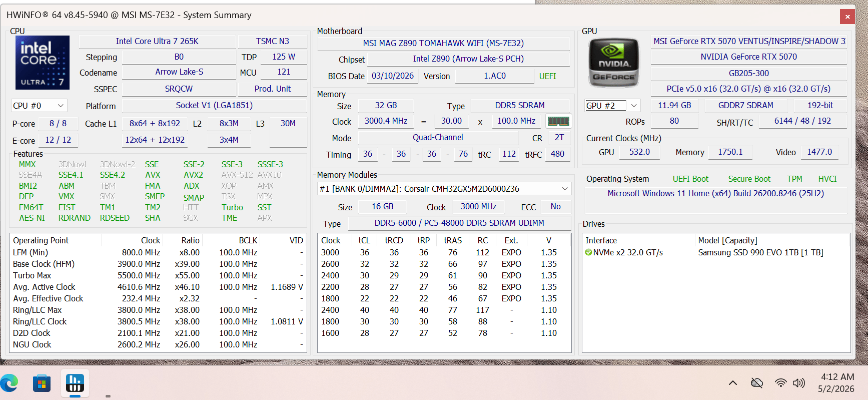Click the TPM status label

point(794,179)
